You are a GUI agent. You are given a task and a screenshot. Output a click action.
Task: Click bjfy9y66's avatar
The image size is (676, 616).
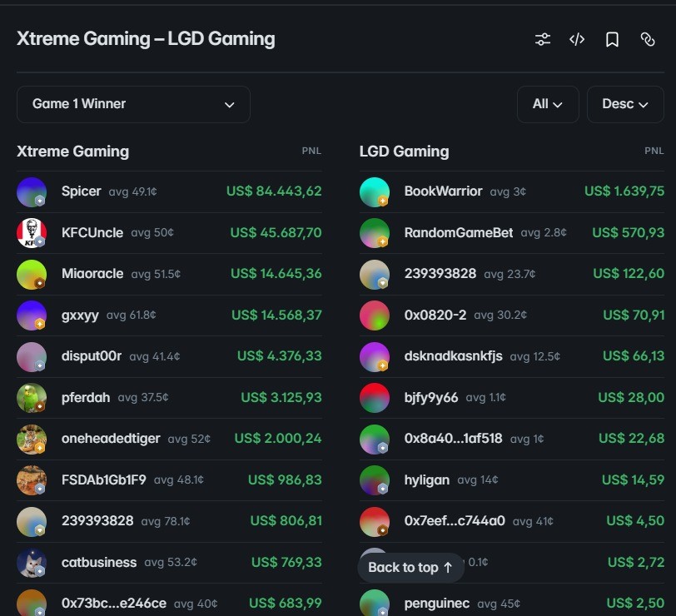coord(375,398)
